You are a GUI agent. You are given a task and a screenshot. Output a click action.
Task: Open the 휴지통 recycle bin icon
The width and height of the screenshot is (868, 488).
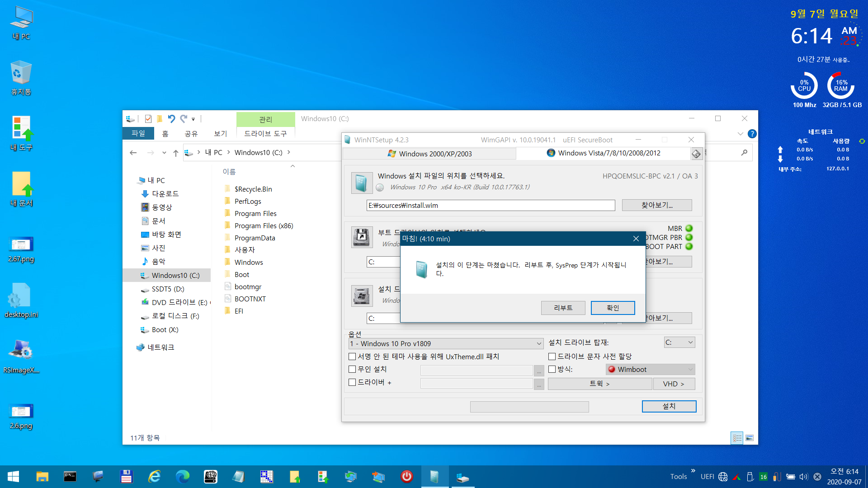coord(21,78)
